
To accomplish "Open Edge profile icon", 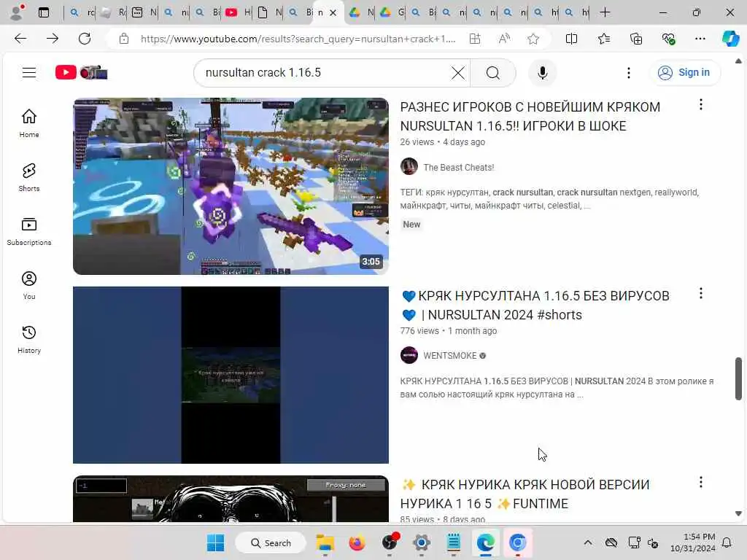I will tap(17, 12).
